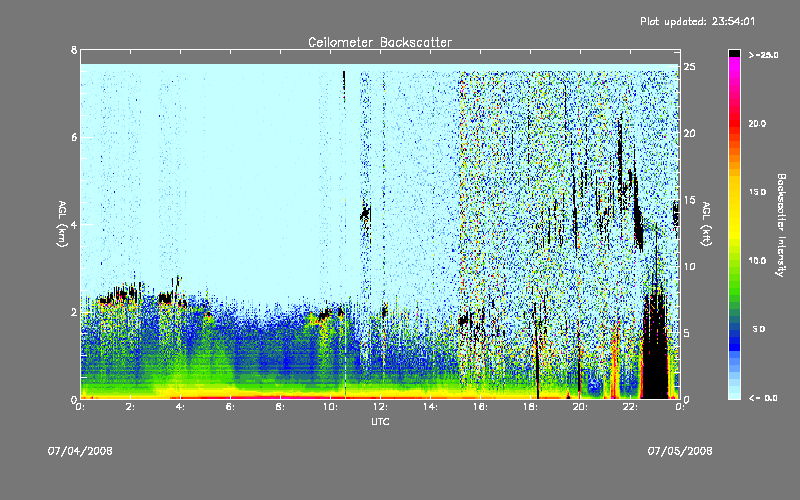Click the 4 km tick on the left axis
The height and width of the screenshot is (500, 800).
pos(74,224)
